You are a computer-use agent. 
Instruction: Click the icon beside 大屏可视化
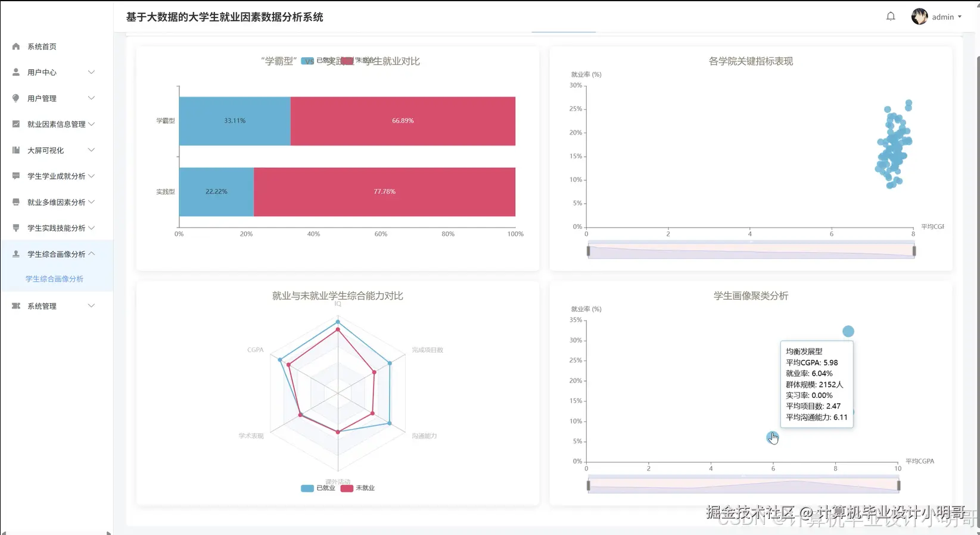tap(16, 150)
